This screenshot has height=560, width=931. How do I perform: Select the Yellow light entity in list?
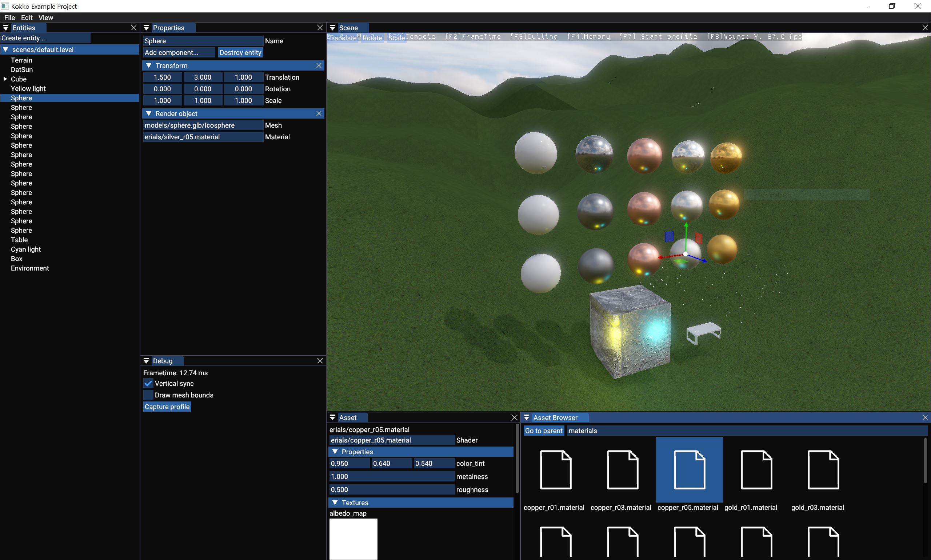(x=28, y=88)
